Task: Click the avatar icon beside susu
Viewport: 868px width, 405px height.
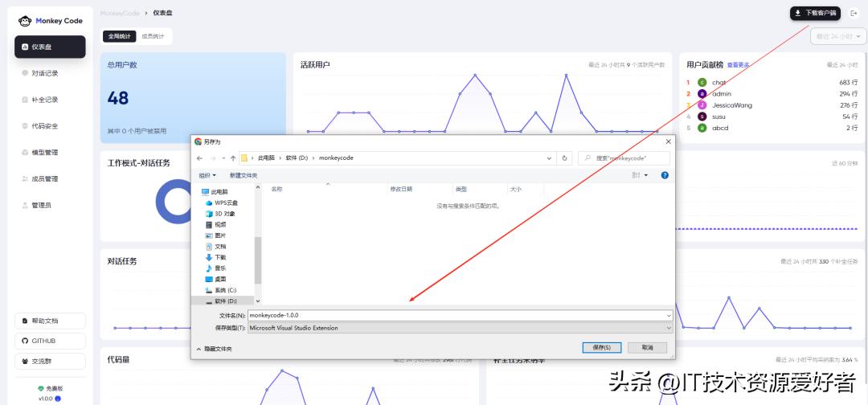Action: click(702, 117)
